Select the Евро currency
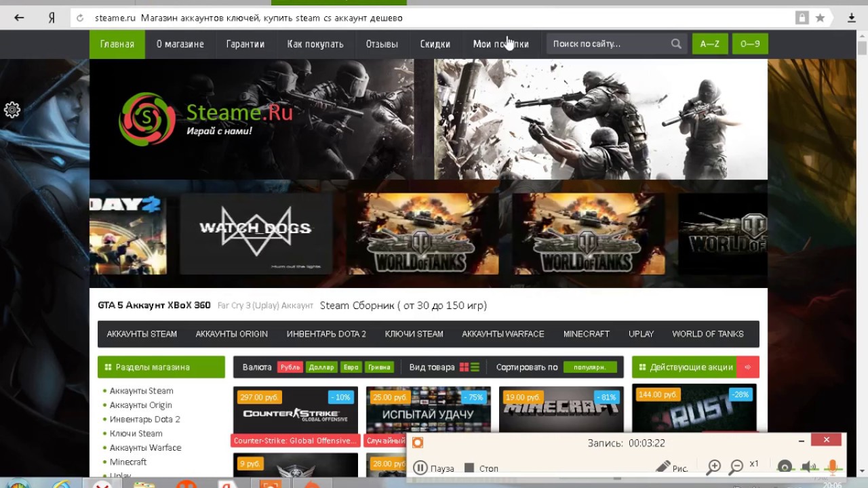The width and height of the screenshot is (868, 488). pos(351,367)
